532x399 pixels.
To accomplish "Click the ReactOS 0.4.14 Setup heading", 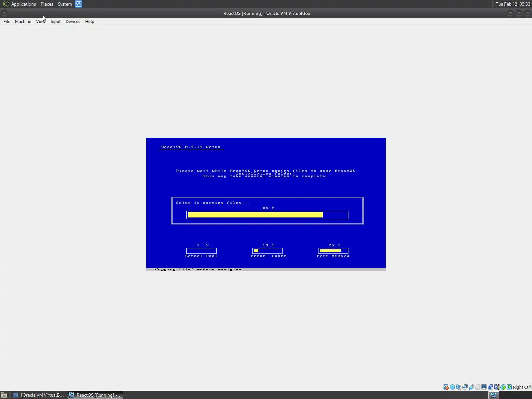I will 191,147.
